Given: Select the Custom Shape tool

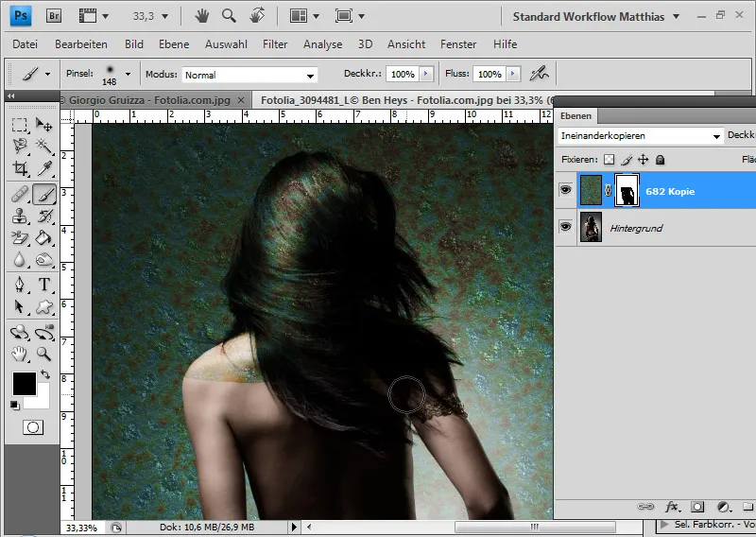Looking at the screenshot, I should click(44, 307).
